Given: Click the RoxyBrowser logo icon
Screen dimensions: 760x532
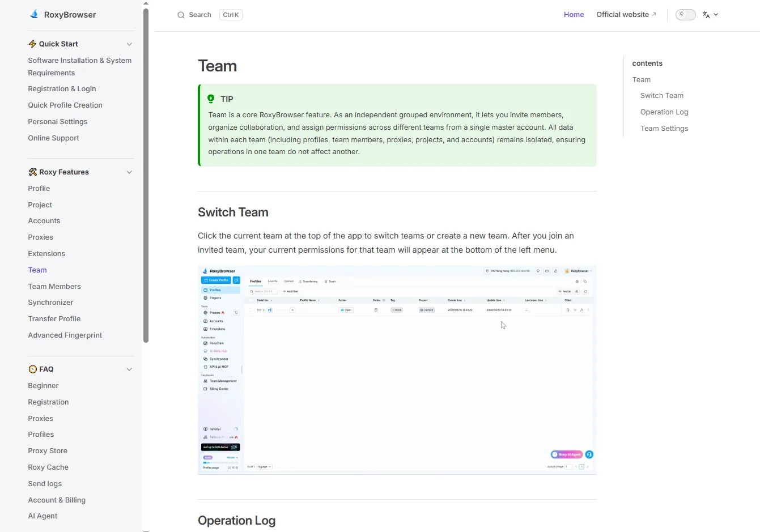Looking at the screenshot, I should [x=34, y=14].
